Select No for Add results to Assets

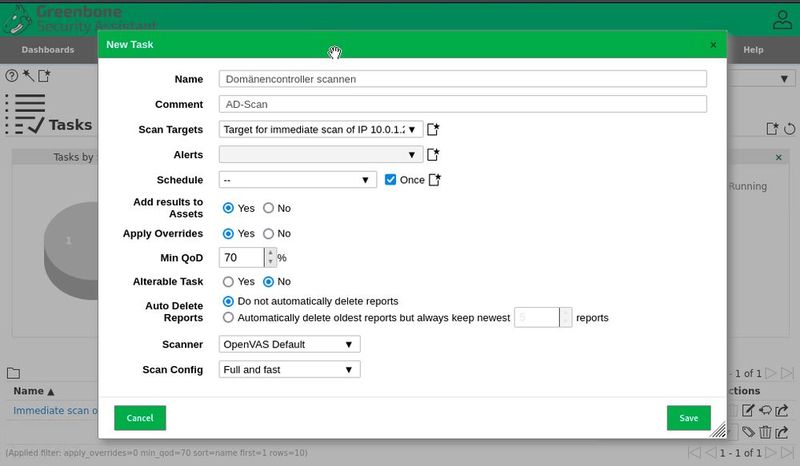click(269, 208)
